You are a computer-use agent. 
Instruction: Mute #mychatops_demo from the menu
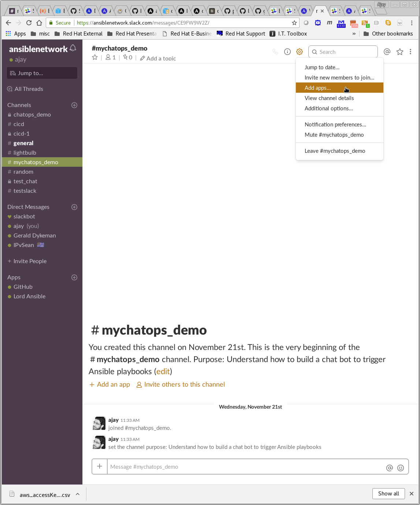click(x=334, y=135)
